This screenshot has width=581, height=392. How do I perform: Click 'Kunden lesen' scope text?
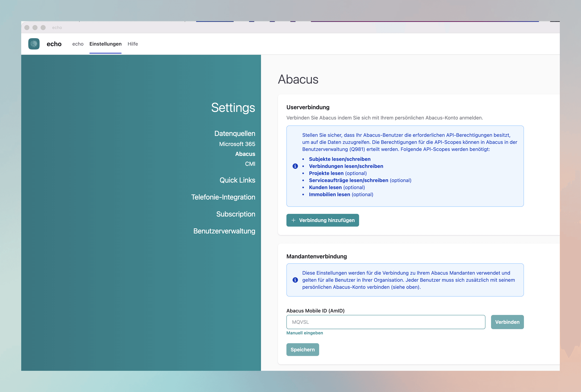tap(325, 188)
